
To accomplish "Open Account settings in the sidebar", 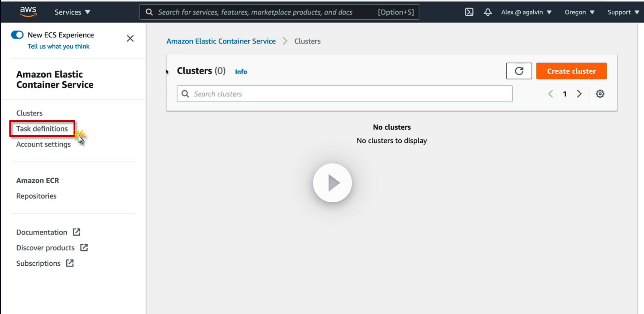I will [44, 144].
